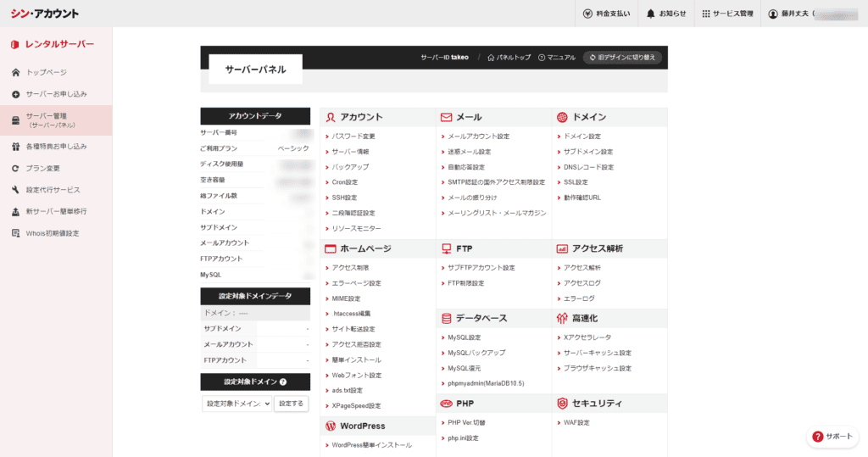
Task: Click the ドメイン globe icon
Action: coord(562,117)
